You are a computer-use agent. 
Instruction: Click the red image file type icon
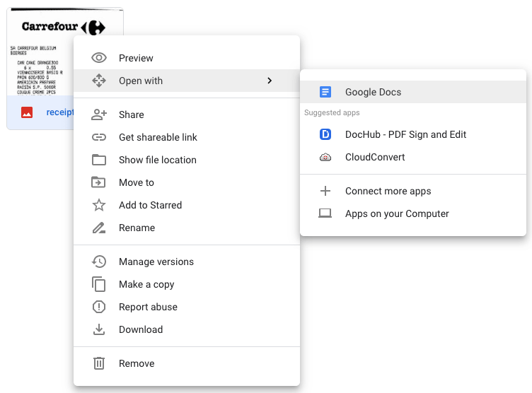27,112
